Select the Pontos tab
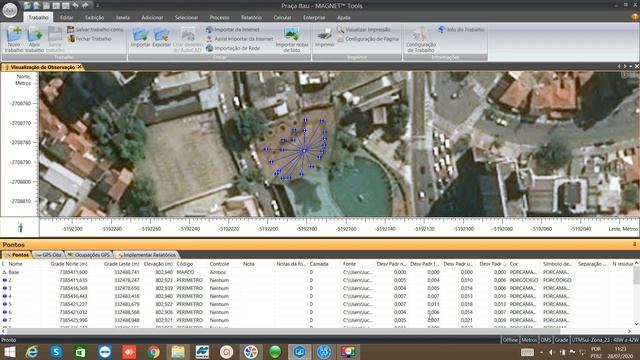The image size is (640, 360). (17, 255)
